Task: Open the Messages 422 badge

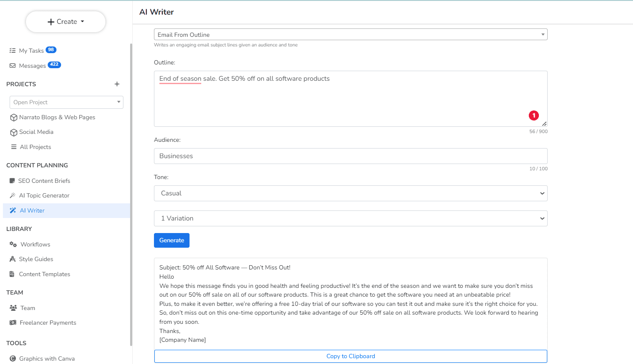Action: pos(54,65)
